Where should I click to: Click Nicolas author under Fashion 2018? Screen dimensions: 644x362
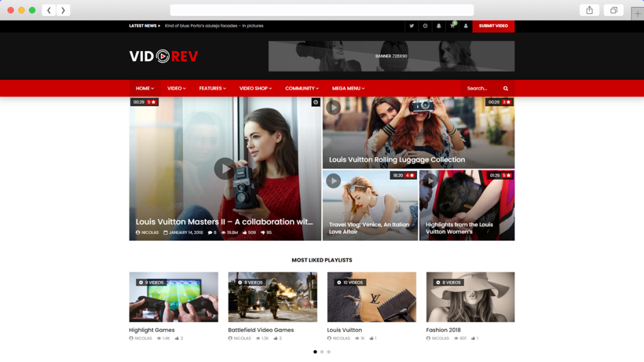(438, 338)
